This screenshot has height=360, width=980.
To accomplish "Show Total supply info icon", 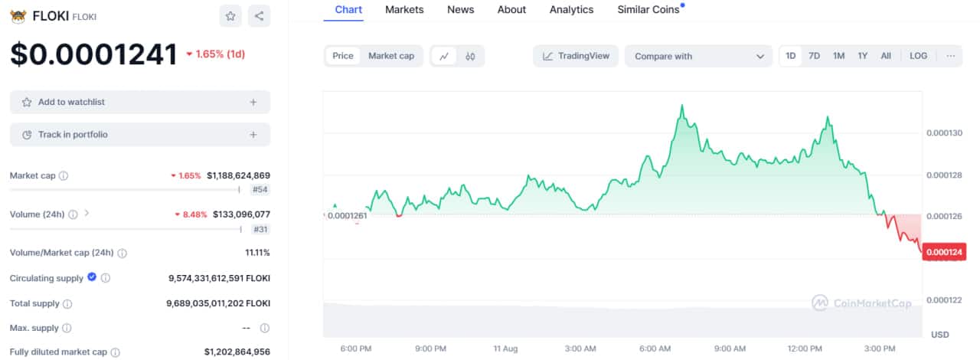I will (x=67, y=304).
